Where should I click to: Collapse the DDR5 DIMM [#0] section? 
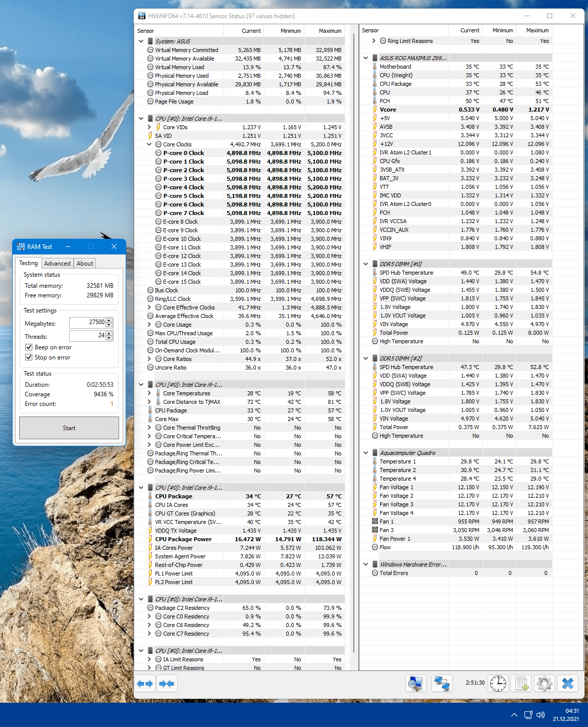(365, 264)
